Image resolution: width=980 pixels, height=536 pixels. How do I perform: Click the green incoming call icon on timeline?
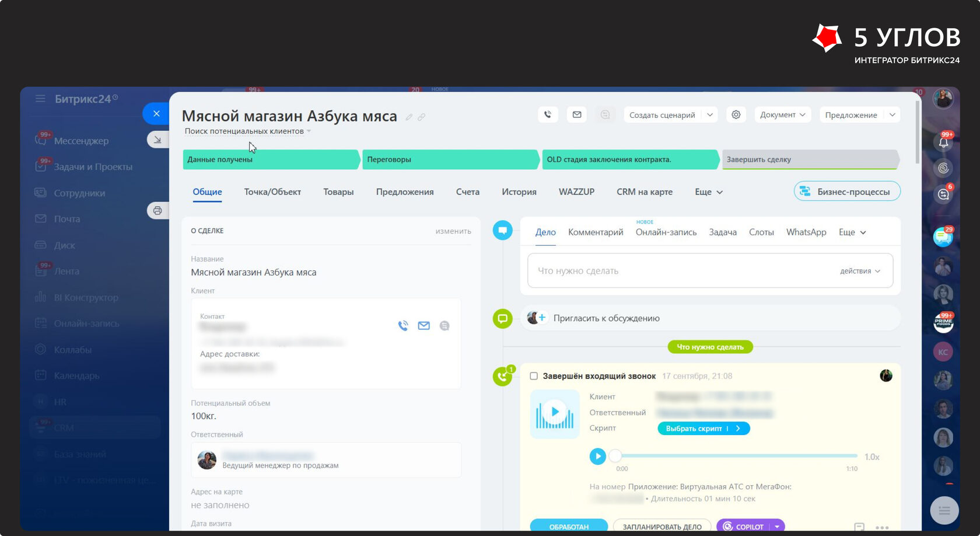coord(502,377)
